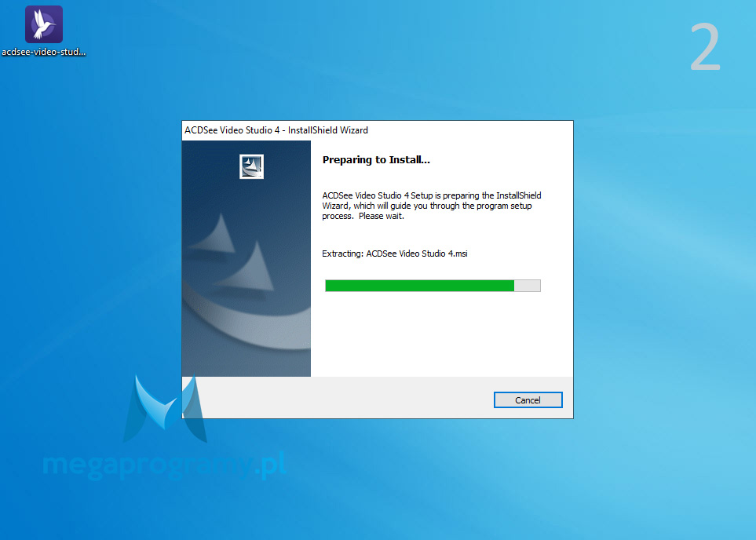
Task: Click "Extracting: ACDSee Video Studio 4.msi" text
Action: coord(395,254)
